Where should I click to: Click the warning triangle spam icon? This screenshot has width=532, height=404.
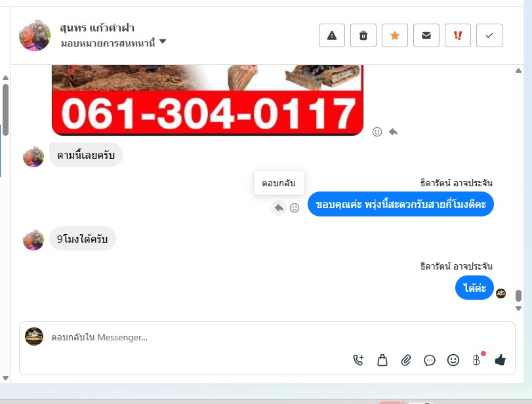point(332,35)
